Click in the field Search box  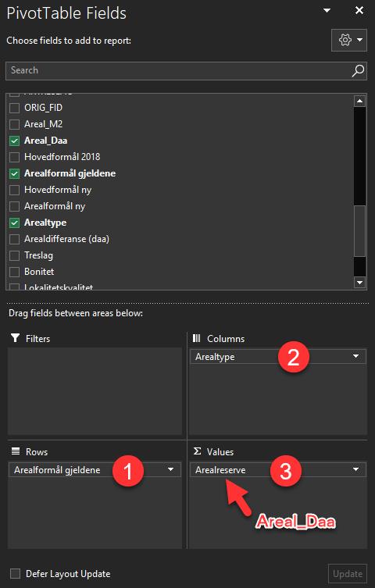(178, 70)
